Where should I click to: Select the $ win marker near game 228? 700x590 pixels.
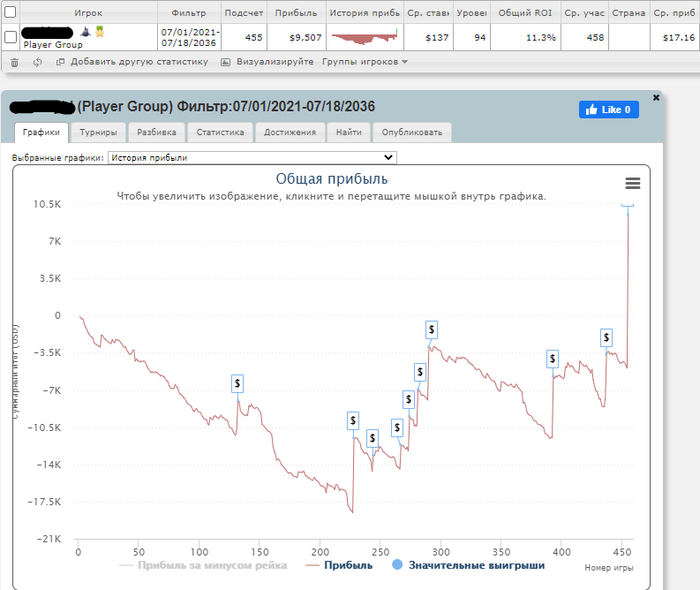(353, 420)
